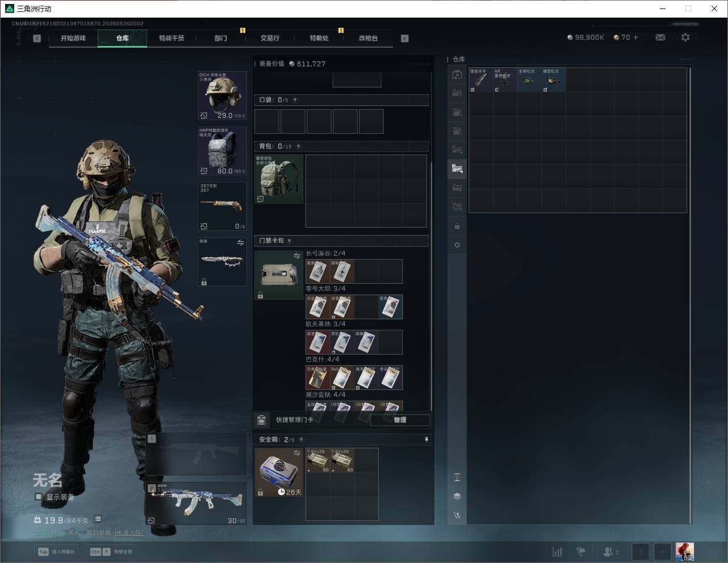The width and height of the screenshot is (728, 563).
Task: Switch to the 开始游戏 tab
Action: click(73, 38)
